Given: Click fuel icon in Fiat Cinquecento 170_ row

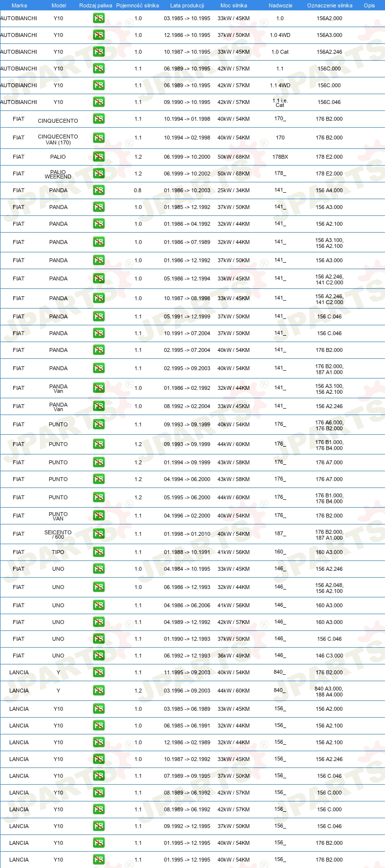Looking at the screenshot, I should 98,119.
